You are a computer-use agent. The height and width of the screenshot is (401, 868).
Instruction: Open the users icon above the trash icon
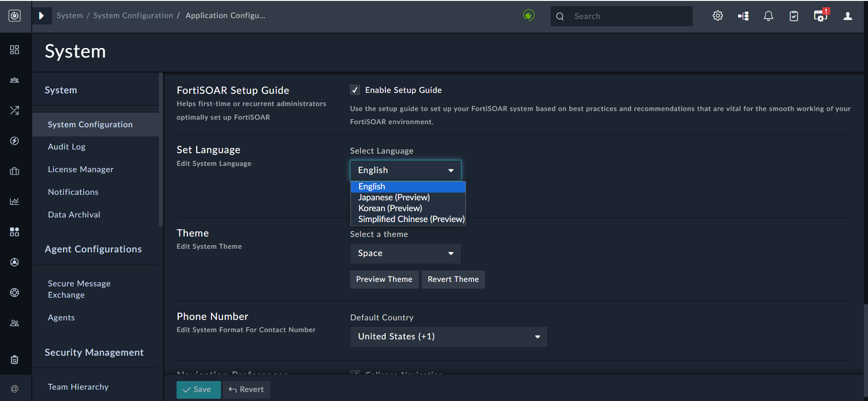click(x=14, y=323)
